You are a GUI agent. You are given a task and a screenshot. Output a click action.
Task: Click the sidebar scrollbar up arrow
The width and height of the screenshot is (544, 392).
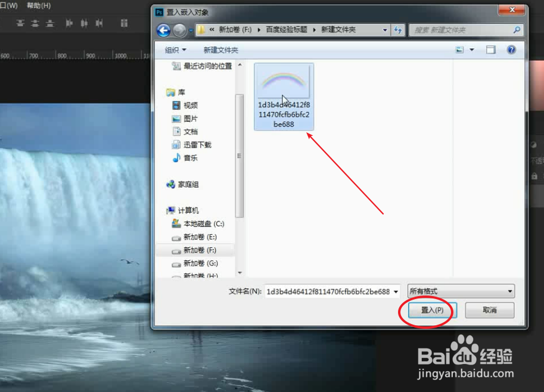pyautogui.click(x=240, y=65)
